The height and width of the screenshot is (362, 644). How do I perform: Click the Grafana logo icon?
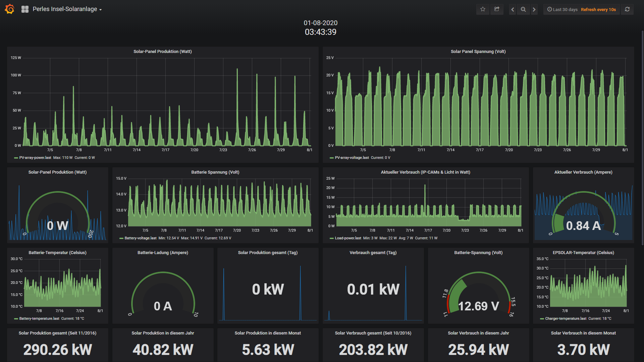point(10,9)
